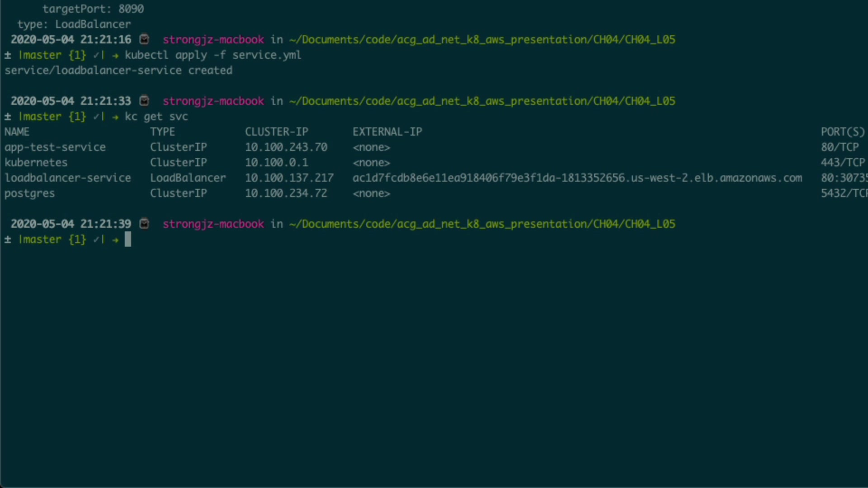Image resolution: width=868 pixels, height=488 pixels.
Task: Click the 'kubectl apply -f service.yml' command
Action: 213,55
